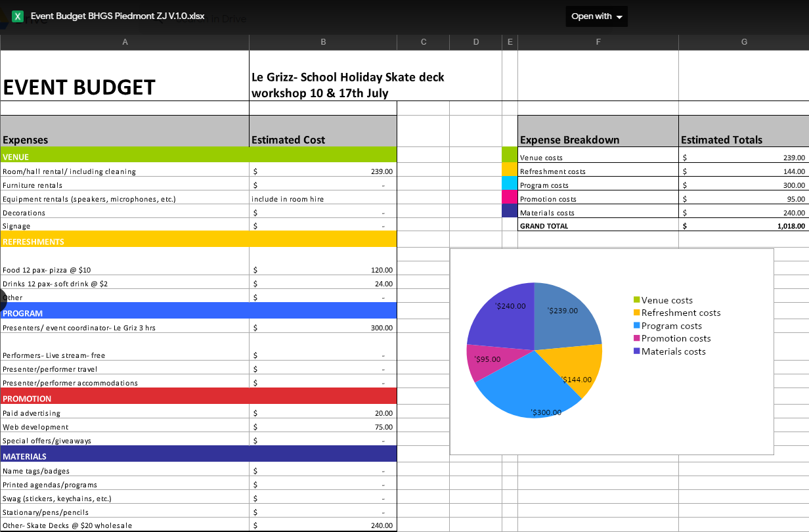The width and height of the screenshot is (809, 532).
Task: Click the file name Event Budget title
Action: tap(118, 16)
